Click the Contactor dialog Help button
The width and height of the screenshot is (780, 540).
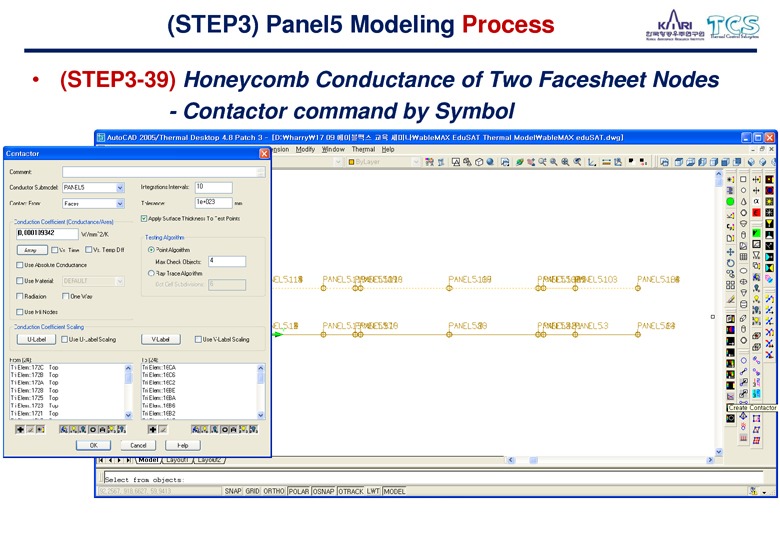pyautogui.click(x=183, y=445)
